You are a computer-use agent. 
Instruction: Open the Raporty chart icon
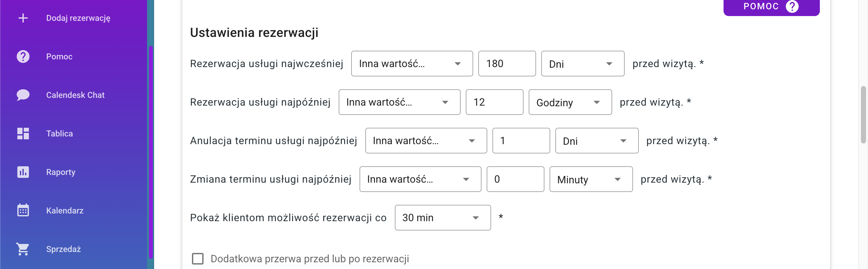[x=23, y=172]
